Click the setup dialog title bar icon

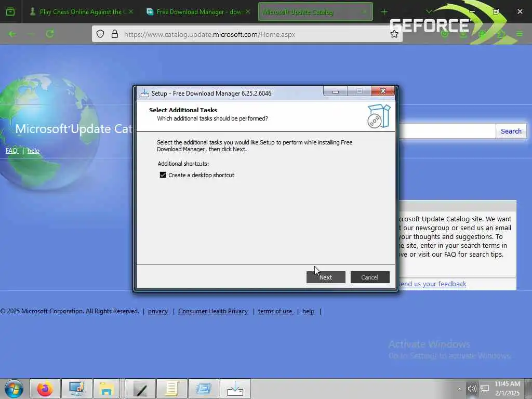pos(145,94)
